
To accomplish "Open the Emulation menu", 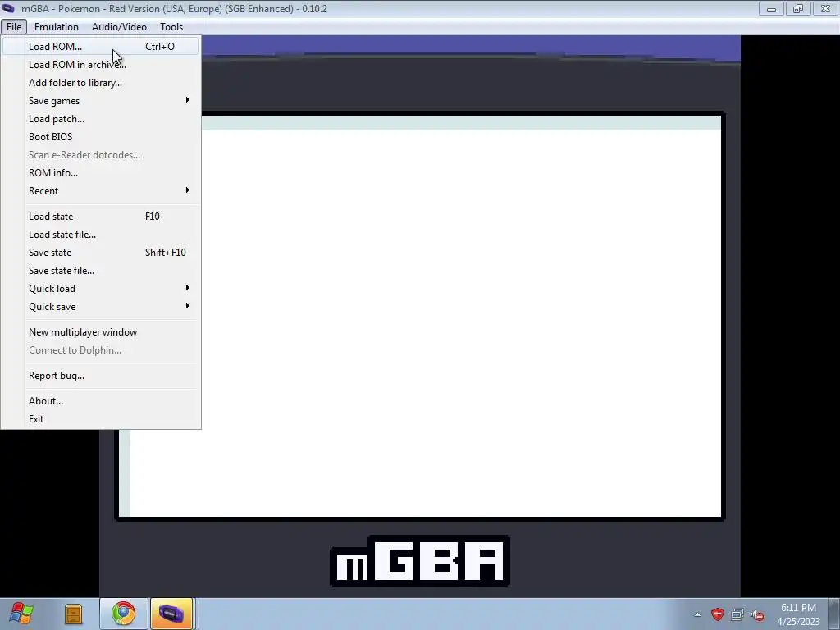I will point(57,27).
